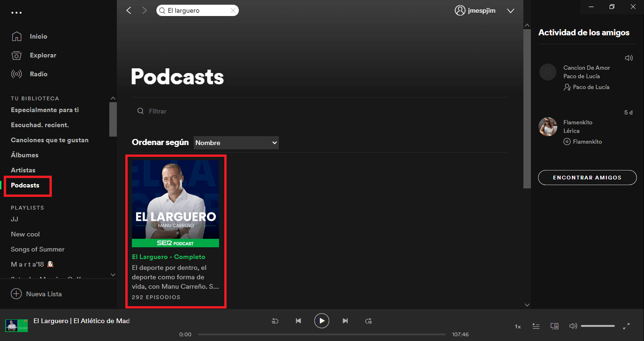Viewport: 644px width, 341px height.
Task: Click the search magnifier icon
Action: tap(162, 10)
